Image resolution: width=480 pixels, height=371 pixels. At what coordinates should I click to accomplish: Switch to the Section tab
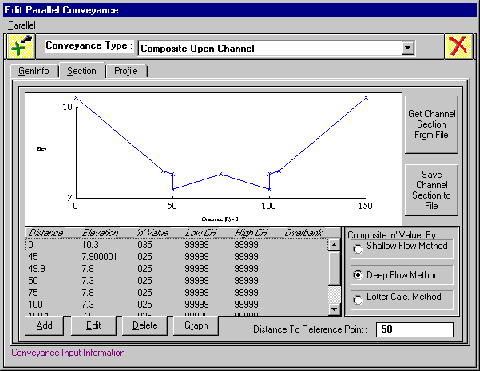click(82, 71)
